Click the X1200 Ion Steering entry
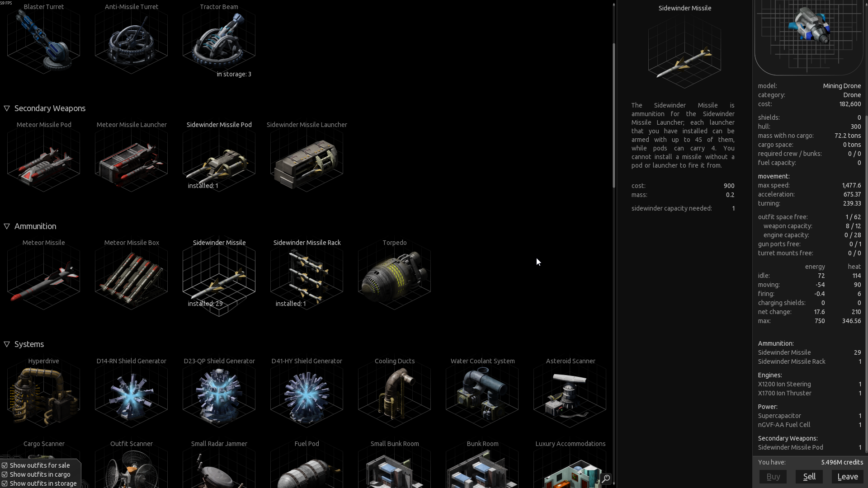The height and width of the screenshot is (488, 868). (809, 384)
